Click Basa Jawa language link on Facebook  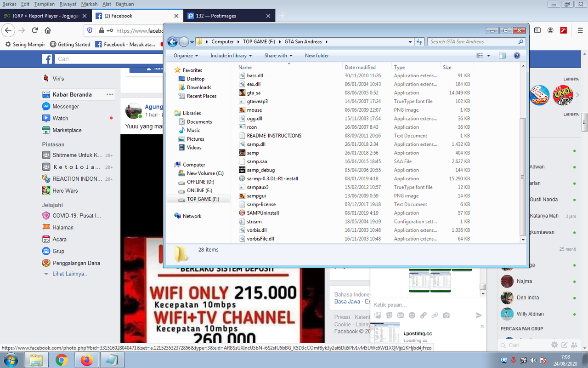click(347, 302)
